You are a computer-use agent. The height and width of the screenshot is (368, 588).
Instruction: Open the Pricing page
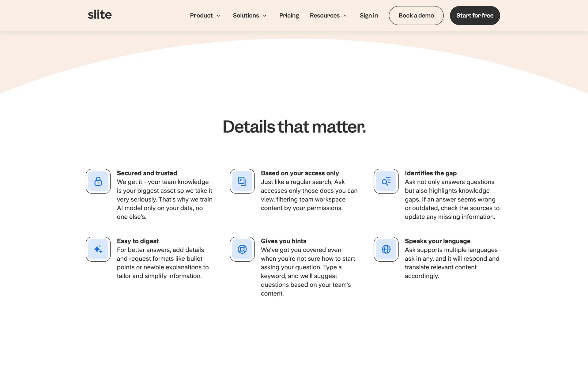tap(289, 15)
